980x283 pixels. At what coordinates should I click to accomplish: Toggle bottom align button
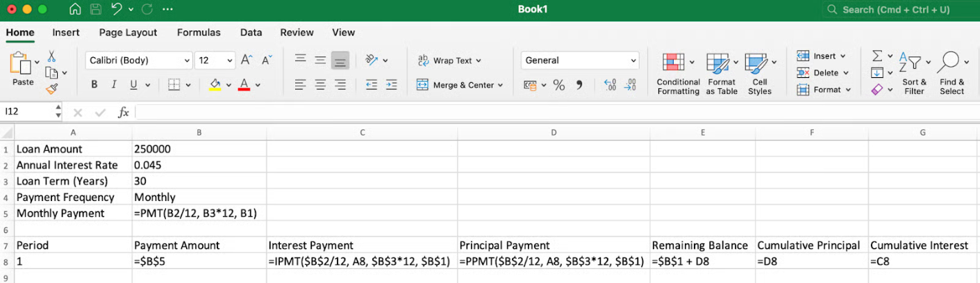click(x=340, y=60)
